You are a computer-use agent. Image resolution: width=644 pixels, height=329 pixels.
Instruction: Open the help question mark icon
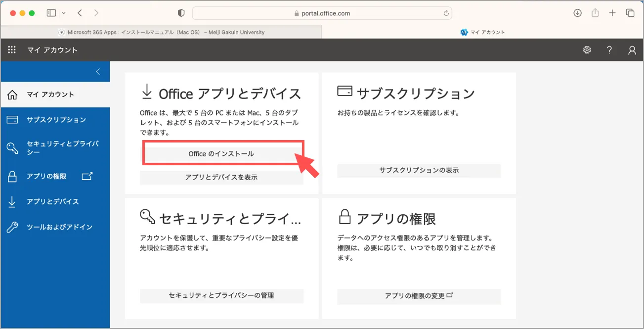[609, 50]
